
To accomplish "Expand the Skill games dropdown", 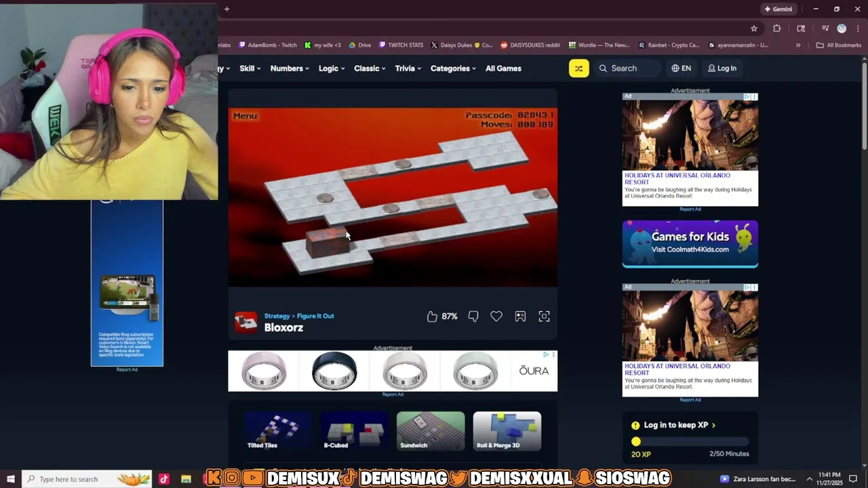I will [x=250, y=68].
